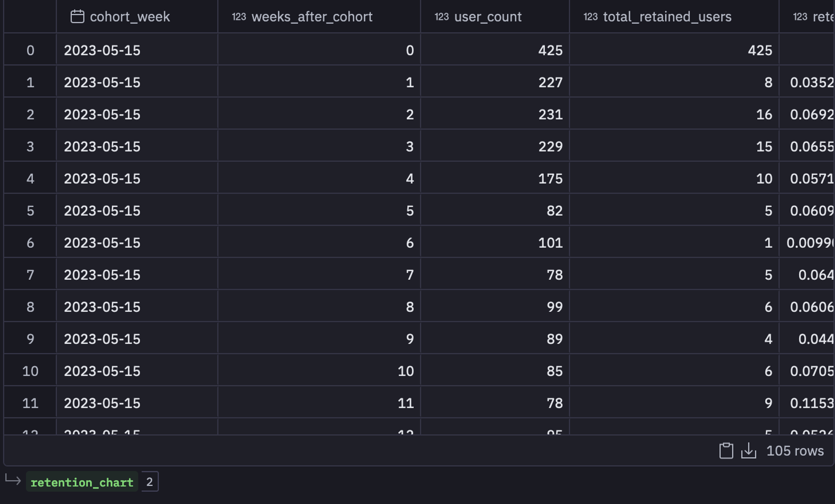Viewport: 835px width, 504px height.
Task: Open weeks_after_cohort column header menu
Action: [x=311, y=17]
